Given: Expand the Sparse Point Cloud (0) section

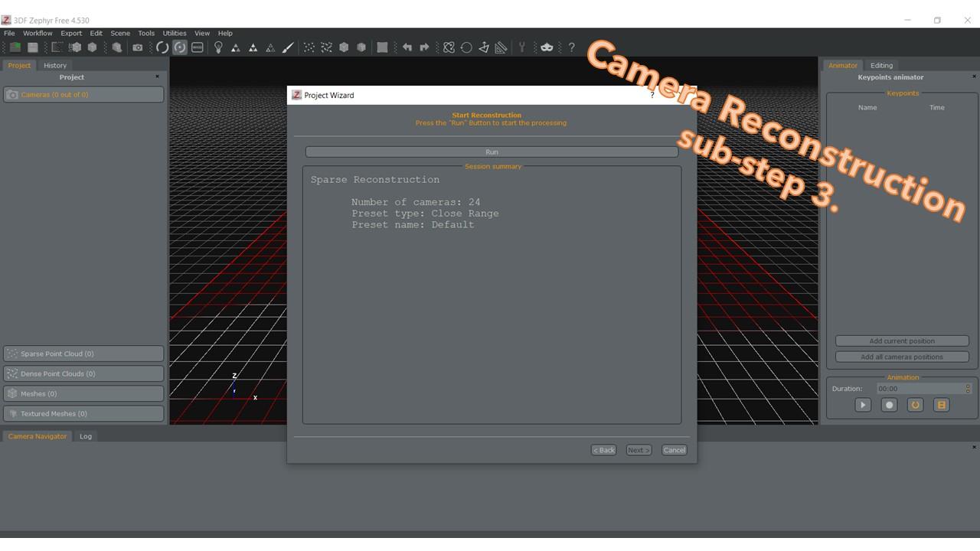Looking at the screenshot, I should [83, 354].
